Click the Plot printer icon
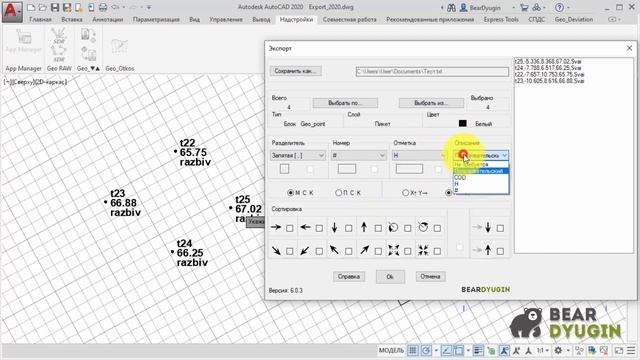The image size is (640, 360). pos(103,7)
